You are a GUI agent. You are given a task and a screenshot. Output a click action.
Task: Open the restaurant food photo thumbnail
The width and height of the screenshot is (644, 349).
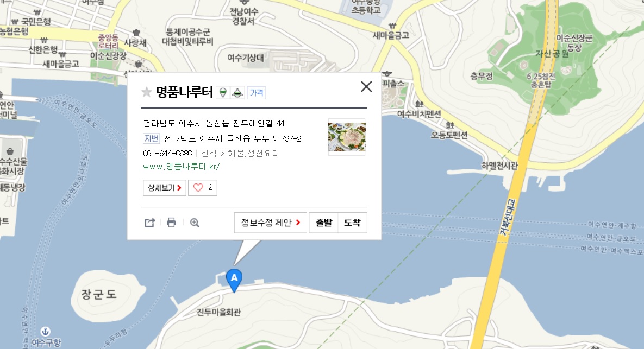point(347,137)
